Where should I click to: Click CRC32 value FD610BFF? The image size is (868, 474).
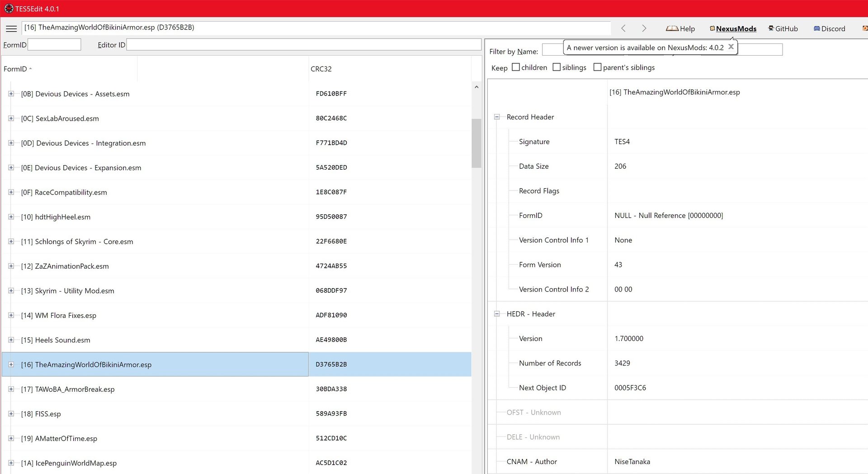(x=331, y=94)
